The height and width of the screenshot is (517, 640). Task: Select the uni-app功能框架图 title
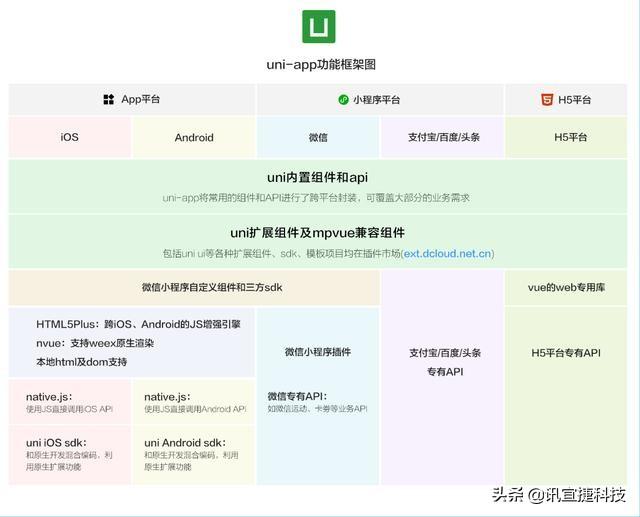[321, 64]
